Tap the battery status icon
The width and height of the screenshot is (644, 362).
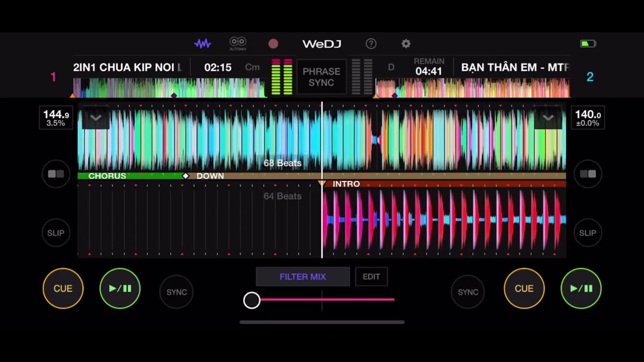[588, 44]
